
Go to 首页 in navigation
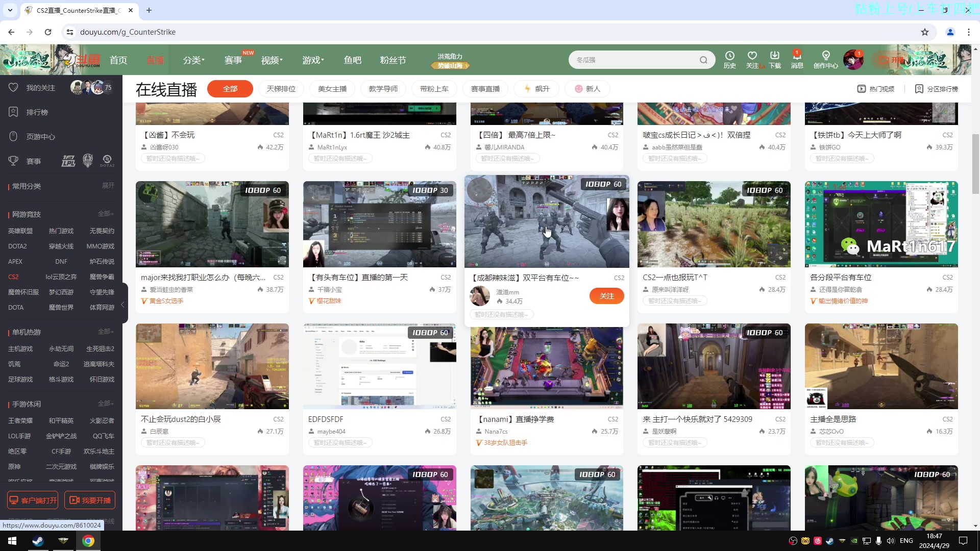[x=118, y=60]
